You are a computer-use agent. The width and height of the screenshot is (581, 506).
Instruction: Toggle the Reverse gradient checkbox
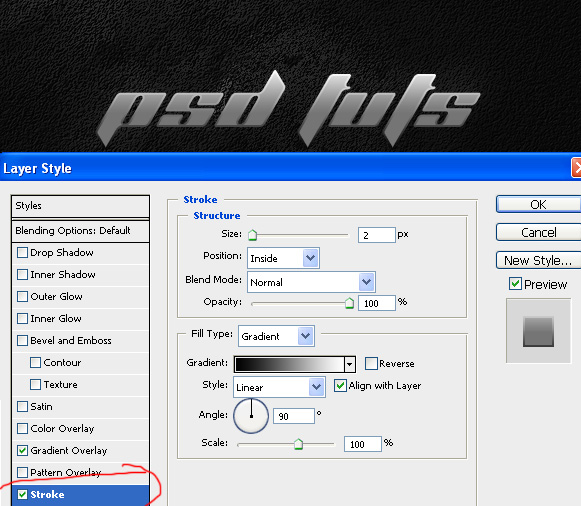tap(371, 363)
